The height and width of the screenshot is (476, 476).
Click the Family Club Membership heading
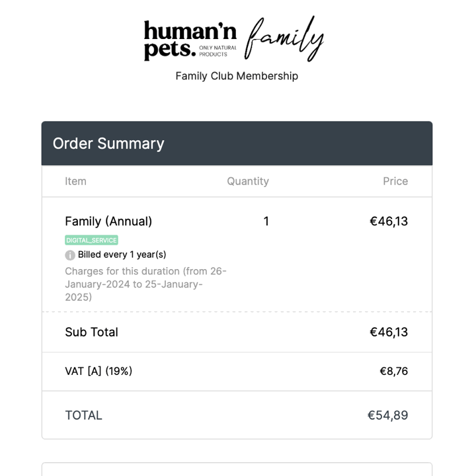pos(237,76)
